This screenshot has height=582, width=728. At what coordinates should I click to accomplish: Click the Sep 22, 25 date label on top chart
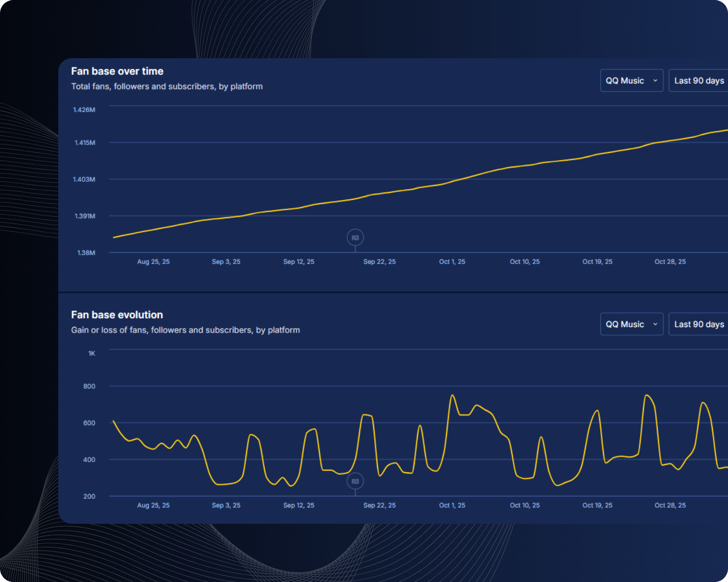tap(379, 261)
